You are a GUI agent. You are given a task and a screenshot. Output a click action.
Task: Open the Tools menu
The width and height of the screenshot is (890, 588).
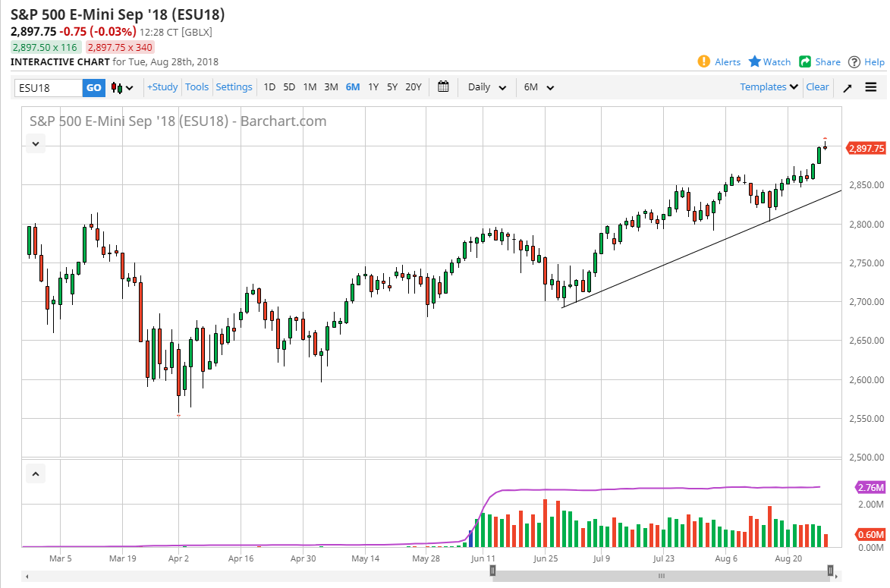click(x=197, y=87)
